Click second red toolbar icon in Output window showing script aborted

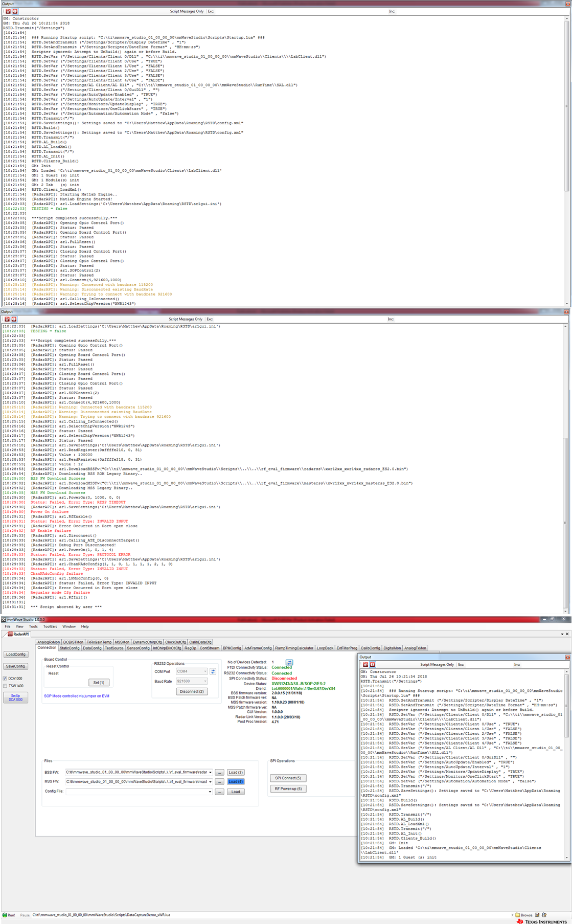pos(14,319)
